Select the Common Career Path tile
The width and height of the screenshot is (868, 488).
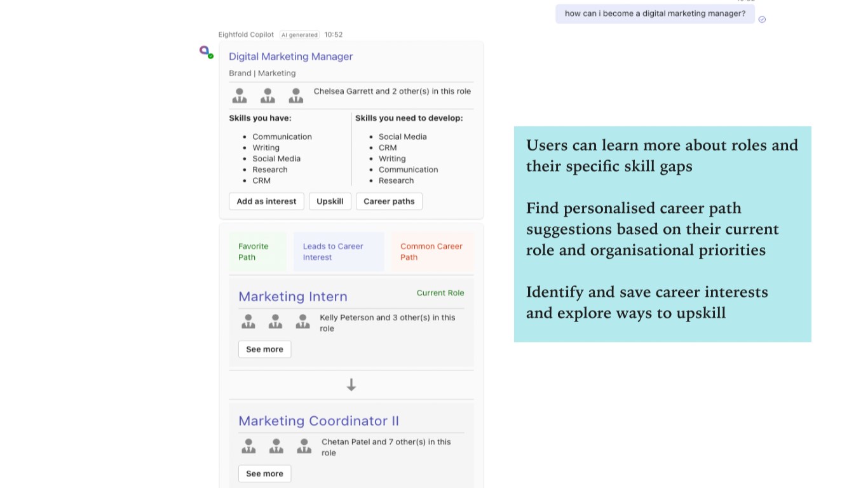[432, 252]
